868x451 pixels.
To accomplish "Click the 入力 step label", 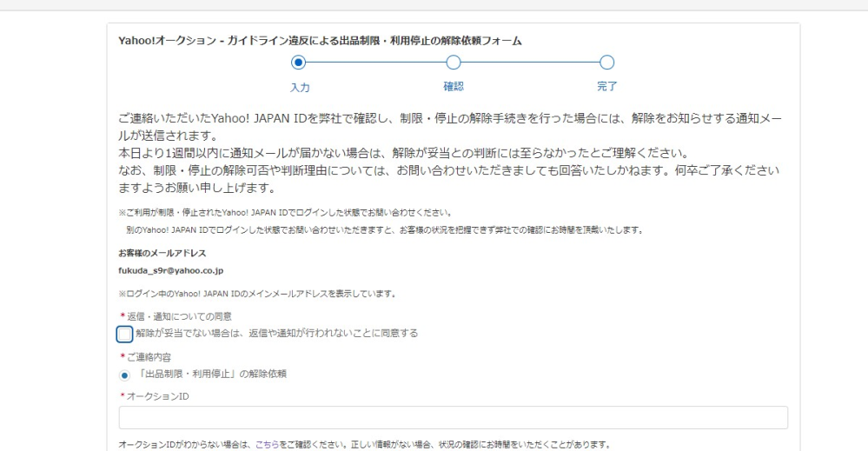I will click(300, 88).
